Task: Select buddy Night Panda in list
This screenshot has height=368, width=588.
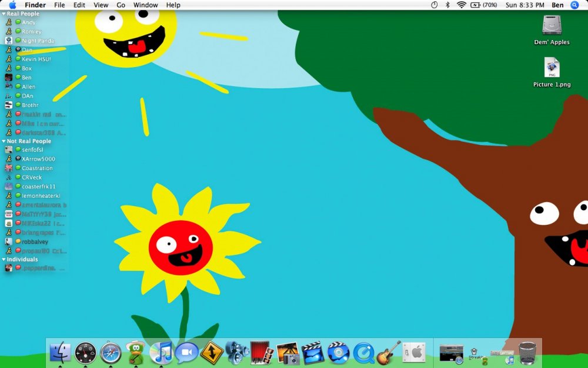Action: coord(38,41)
